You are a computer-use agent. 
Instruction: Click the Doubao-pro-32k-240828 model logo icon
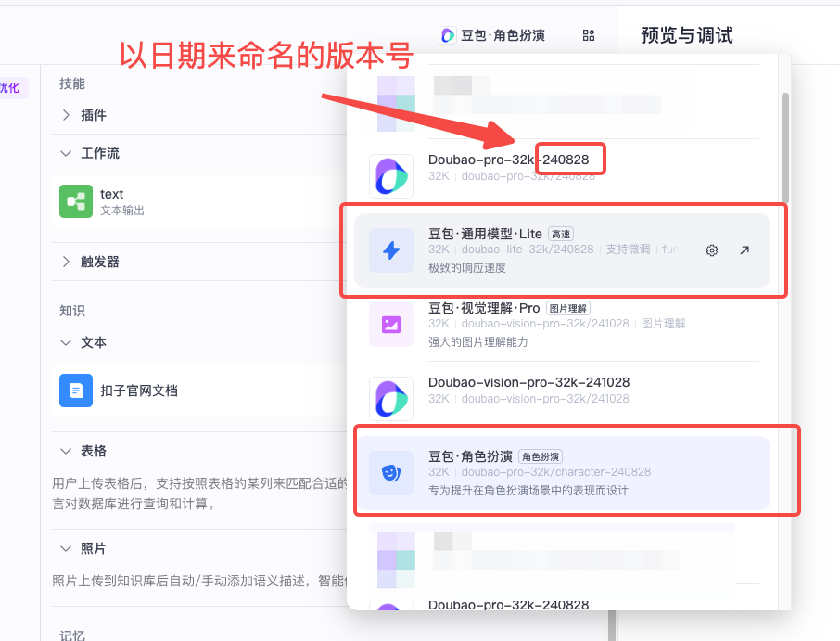[x=391, y=176]
